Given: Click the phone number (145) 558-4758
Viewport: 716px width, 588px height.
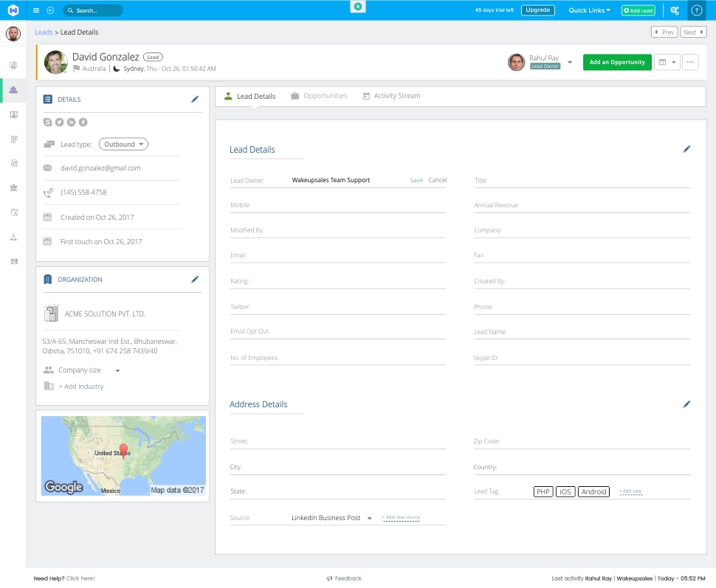Looking at the screenshot, I should pos(83,193).
